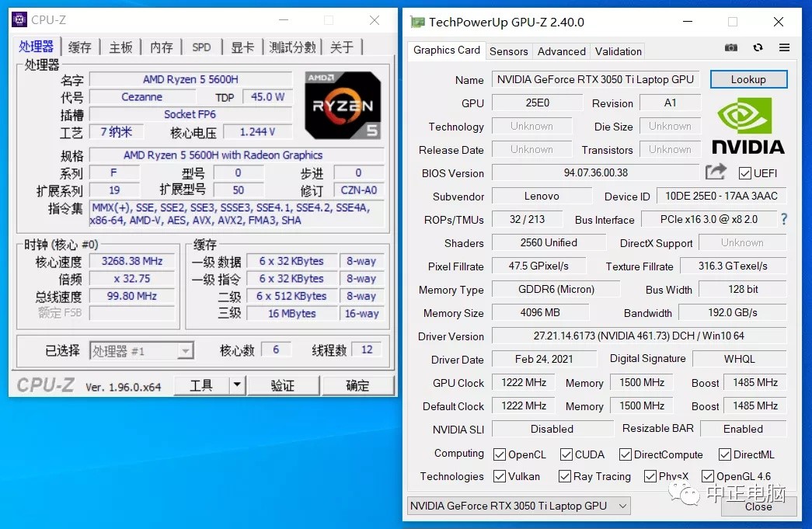Click the Lookup button in GPU-Z
This screenshot has height=529, width=812.
(748, 79)
